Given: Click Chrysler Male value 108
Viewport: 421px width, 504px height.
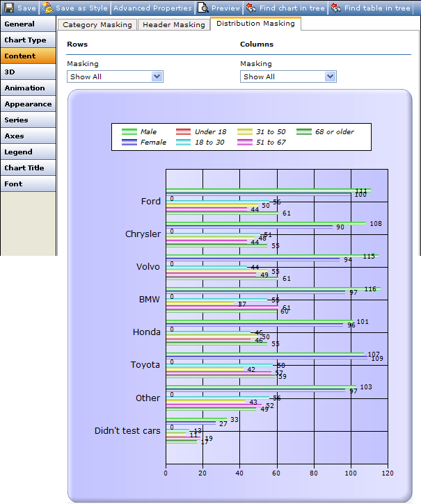Looking at the screenshot, I should point(376,223).
